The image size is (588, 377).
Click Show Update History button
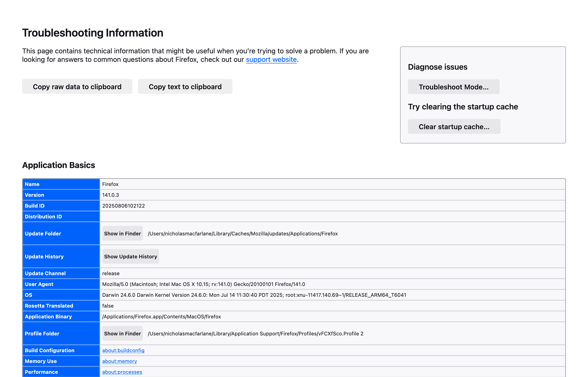click(x=130, y=257)
